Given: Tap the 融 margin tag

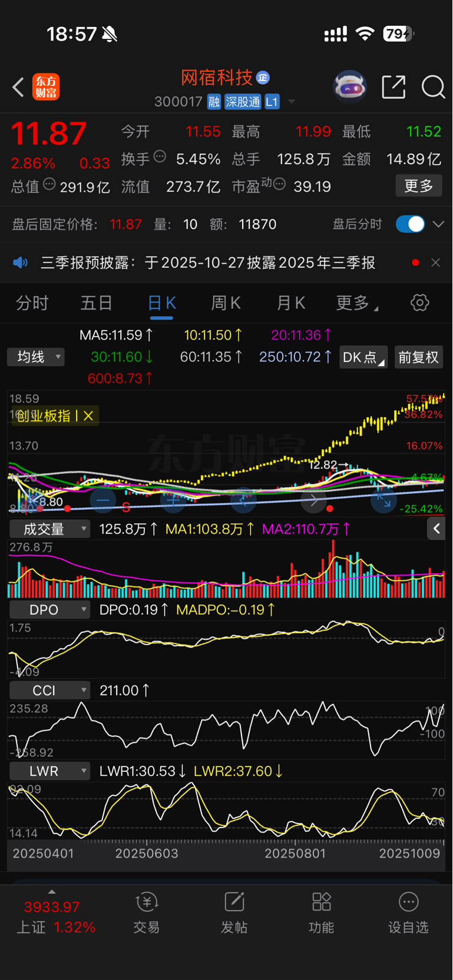Looking at the screenshot, I should click(214, 102).
